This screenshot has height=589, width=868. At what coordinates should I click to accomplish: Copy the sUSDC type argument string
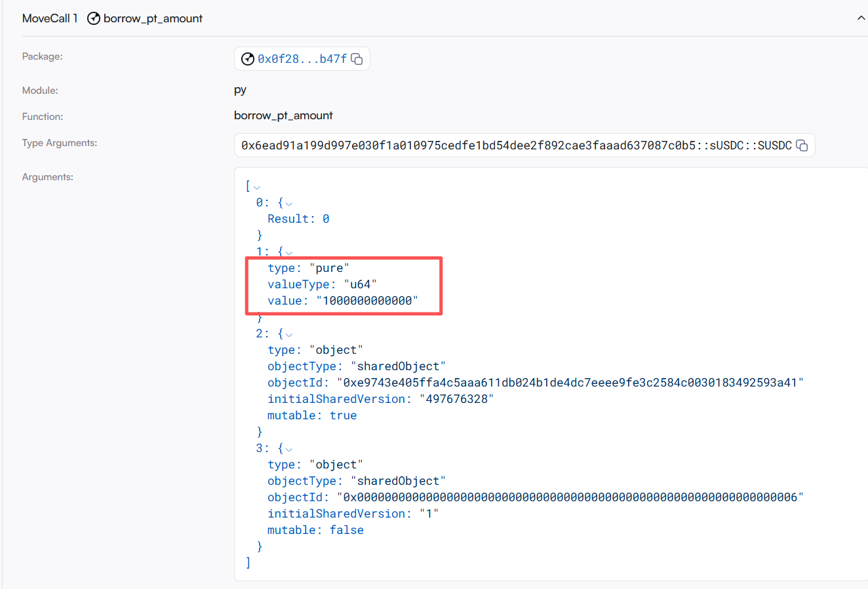pyautogui.click(x=802, y=145)
